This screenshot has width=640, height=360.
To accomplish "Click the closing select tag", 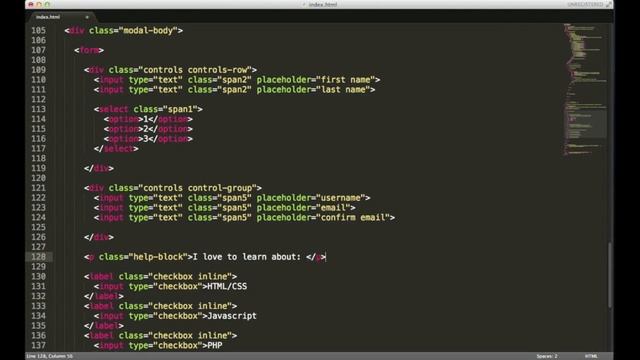I will click(x=116, y=149).
